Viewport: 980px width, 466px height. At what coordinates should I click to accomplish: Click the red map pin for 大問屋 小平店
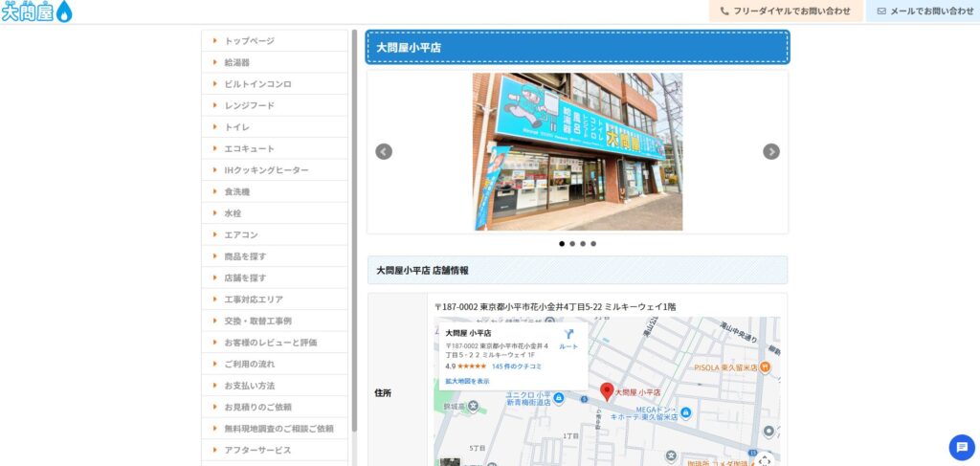[x=606, y=391]
